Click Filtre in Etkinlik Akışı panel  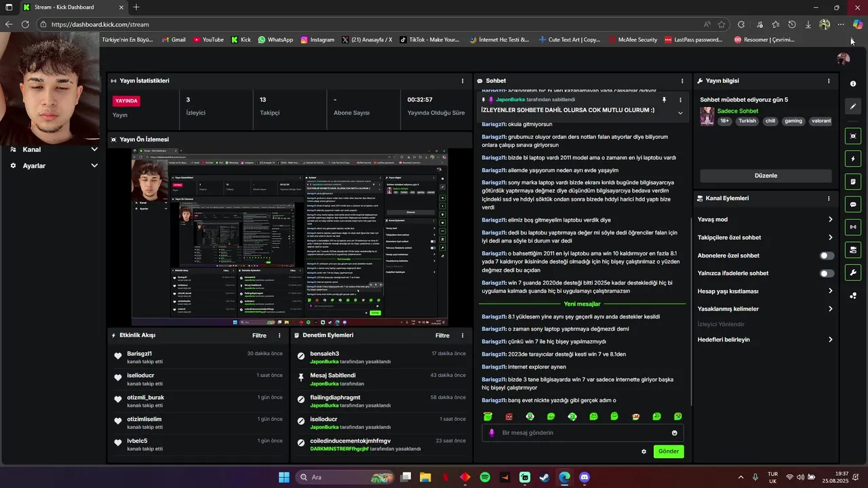259,335
